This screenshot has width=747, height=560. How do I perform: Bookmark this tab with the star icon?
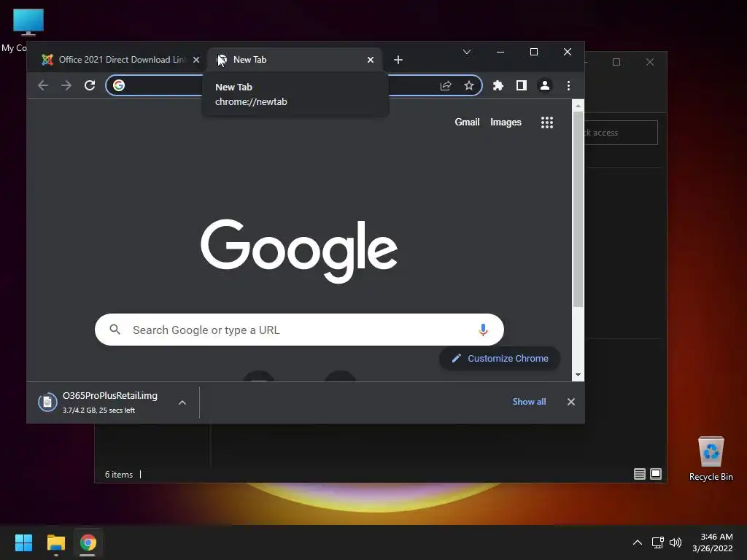click(x=469, y=85)
